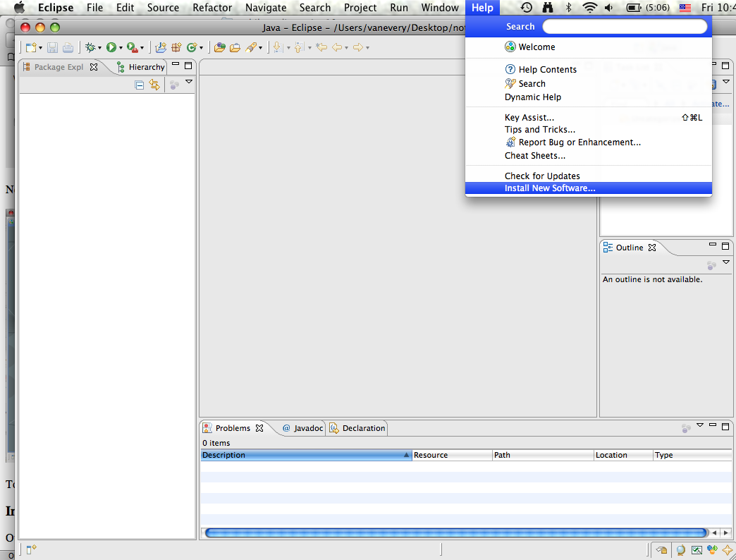Switch to the Javadoc tab
The height and width of the screenshot is (560, 736).
[302, 428]
